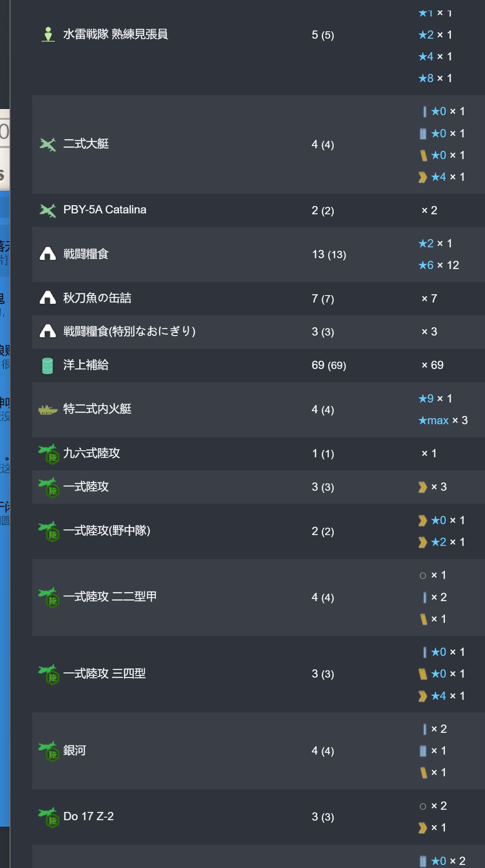Click the flying boat icon next to 二式大艇
This screenshot has height=868, width=485.
click(x=48, y=144)
